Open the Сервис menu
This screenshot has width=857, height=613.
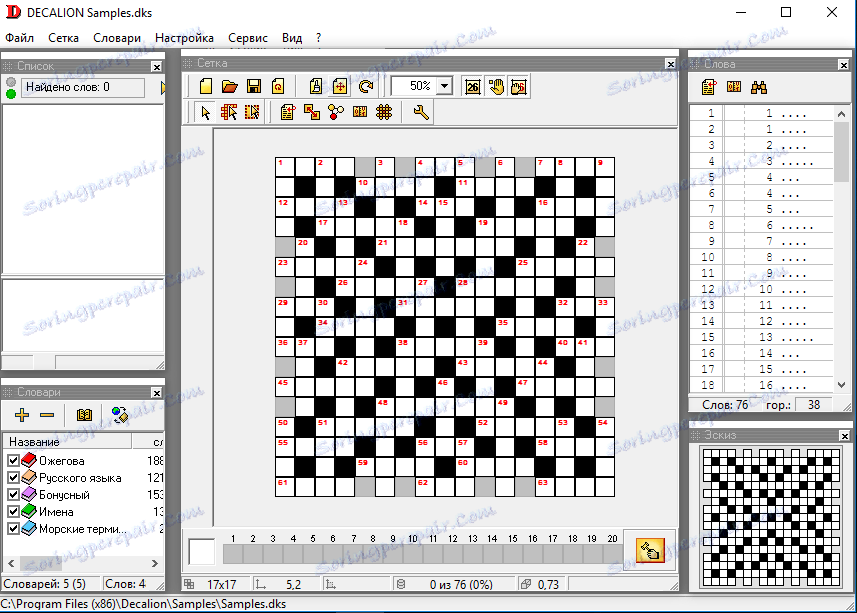tap(247, 38)
